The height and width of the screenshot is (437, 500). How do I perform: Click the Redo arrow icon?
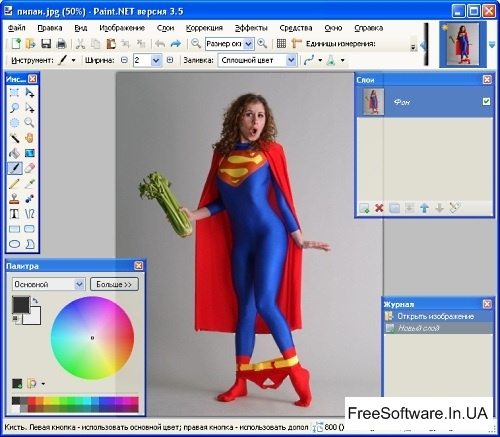[x=176, y=44]
